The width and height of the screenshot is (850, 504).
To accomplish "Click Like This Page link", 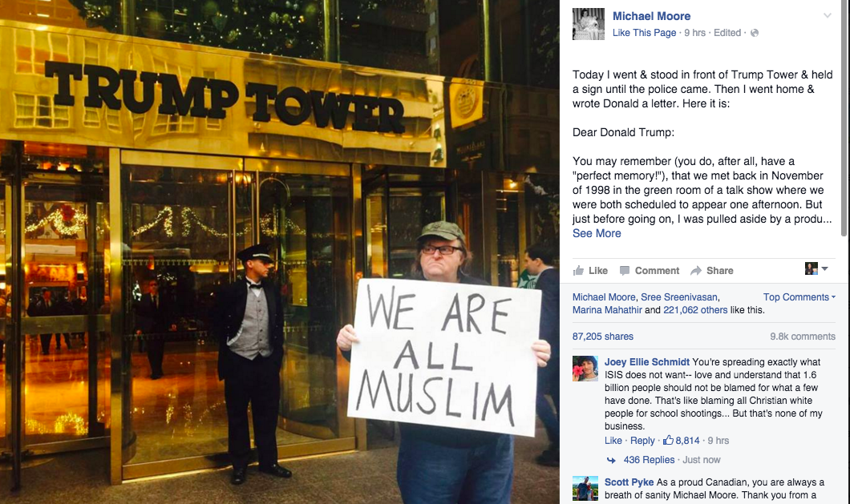I will pyautogui.click(x=644, y=33).
